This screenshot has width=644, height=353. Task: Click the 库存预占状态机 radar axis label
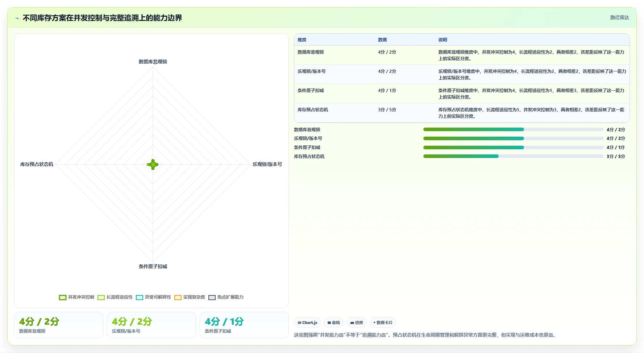(x=37, y=165)
